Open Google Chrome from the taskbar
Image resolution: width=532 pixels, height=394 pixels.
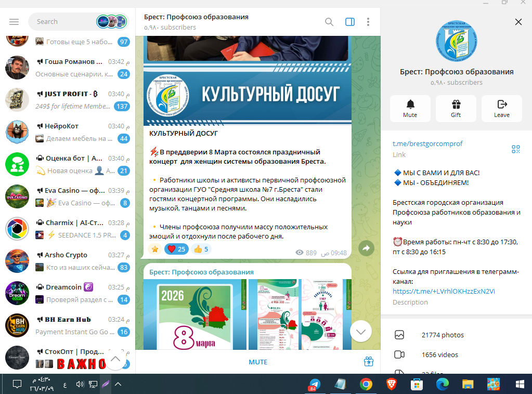pos(366,385)
